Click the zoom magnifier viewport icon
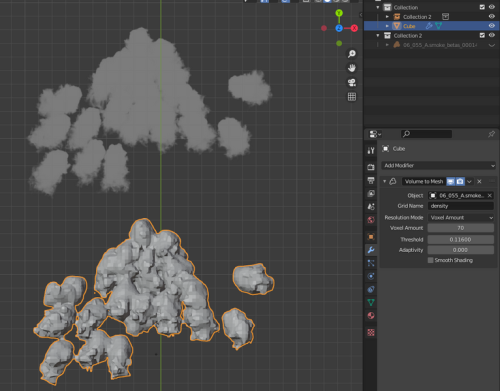The height and width of the screenshot is (391, 500). [x=352, y=54]
